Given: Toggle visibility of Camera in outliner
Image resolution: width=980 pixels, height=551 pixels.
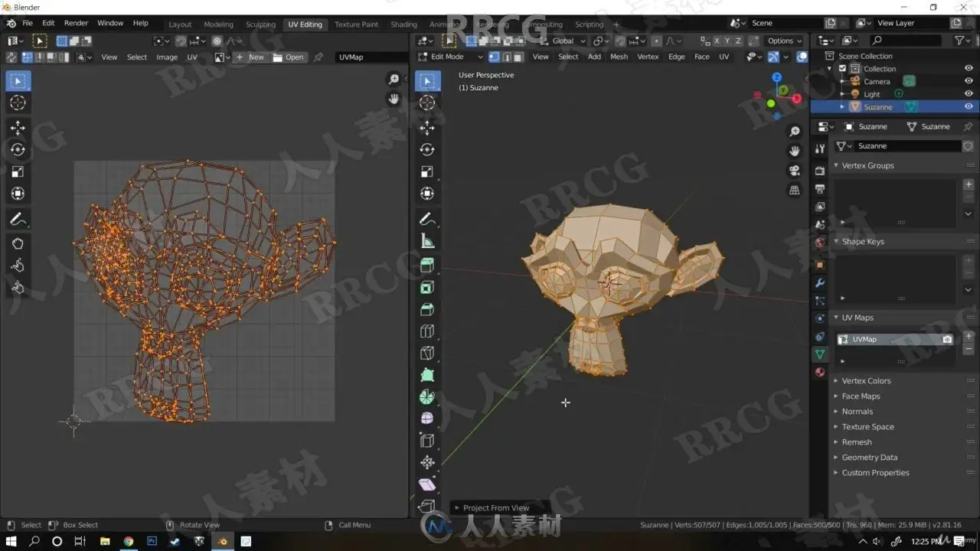Looking at the screenshot, I should tap(969, 81).
